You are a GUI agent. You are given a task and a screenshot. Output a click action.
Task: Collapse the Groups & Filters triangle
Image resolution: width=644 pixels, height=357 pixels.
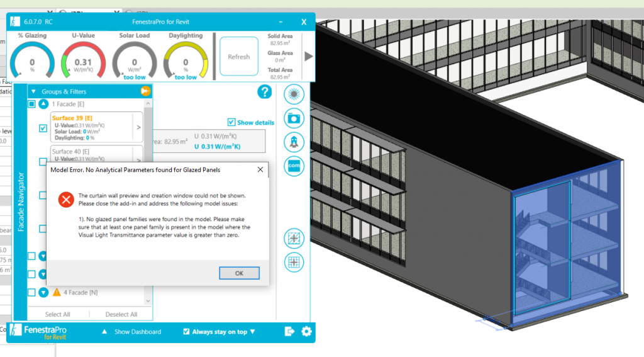tap(34, 91)
